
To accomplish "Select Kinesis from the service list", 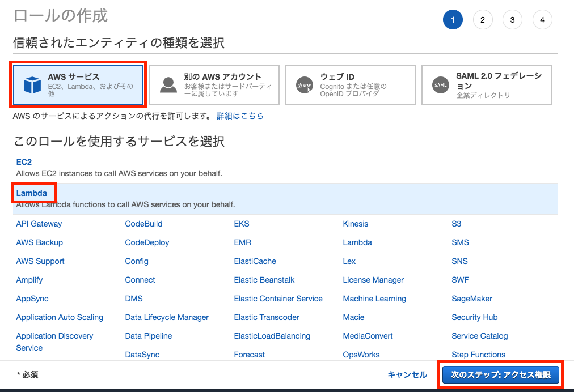I will point(356,224).
